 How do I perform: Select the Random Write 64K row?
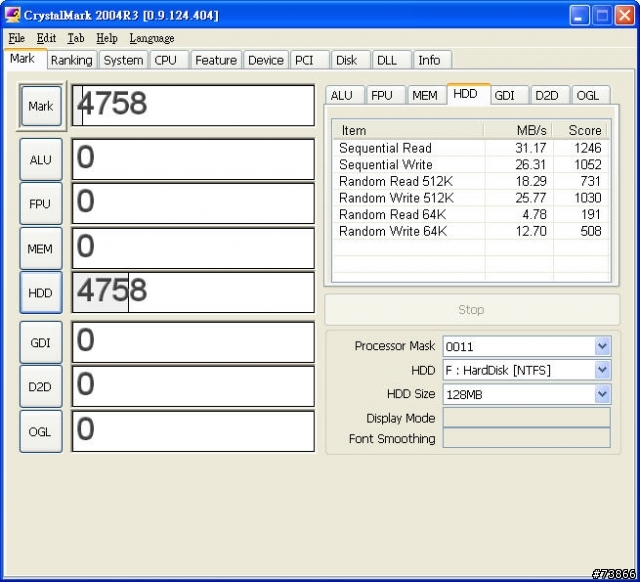click(471, 231)
